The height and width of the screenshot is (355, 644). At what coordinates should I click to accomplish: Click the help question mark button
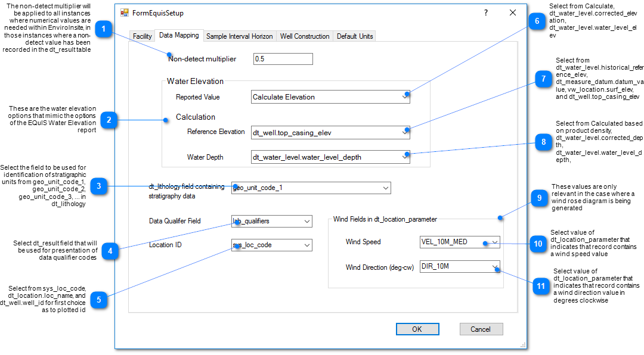485,13
